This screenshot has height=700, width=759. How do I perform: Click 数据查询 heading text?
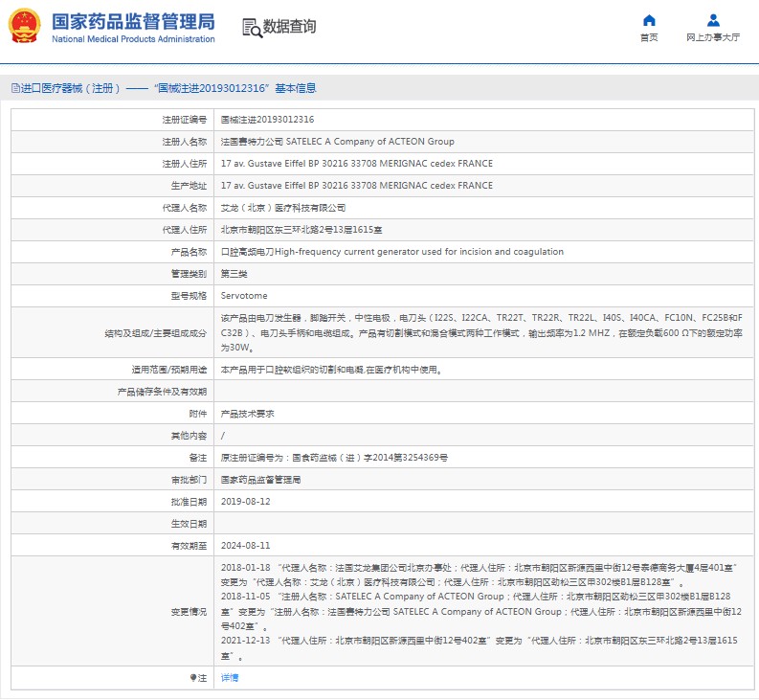tap(289, 26)
